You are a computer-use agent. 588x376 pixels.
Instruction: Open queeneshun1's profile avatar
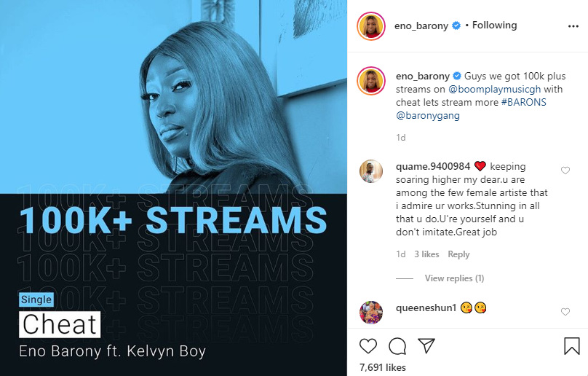pyautogui.click(x=371, y=312)
